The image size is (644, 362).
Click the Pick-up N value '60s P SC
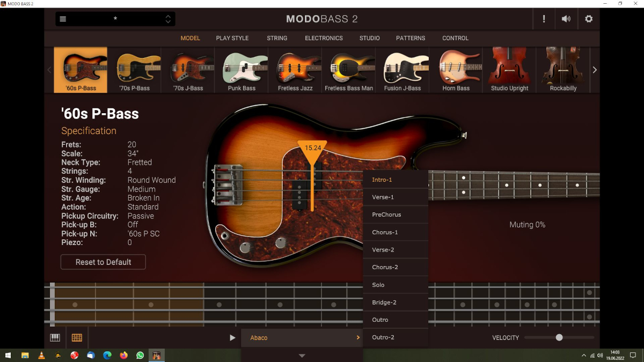pos(143,234)
